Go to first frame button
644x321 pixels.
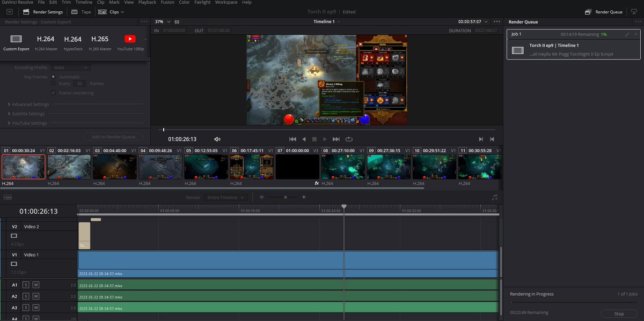click(292, 139)
